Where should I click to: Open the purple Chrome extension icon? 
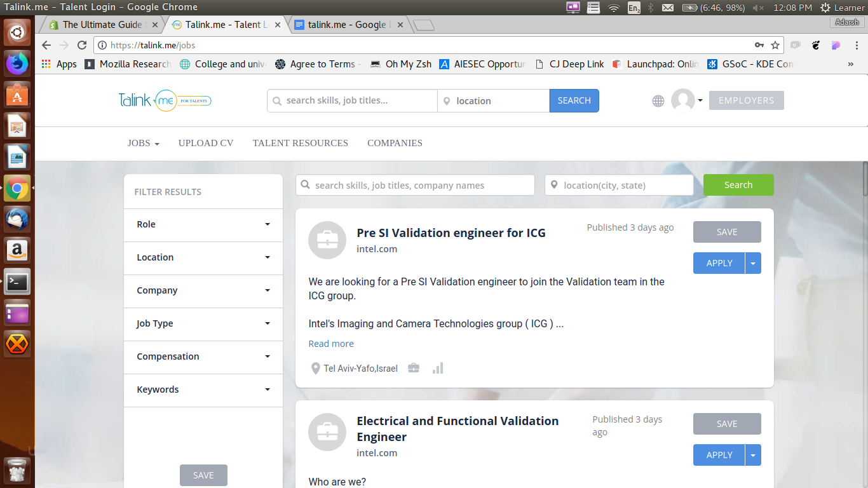pos(836,45)
